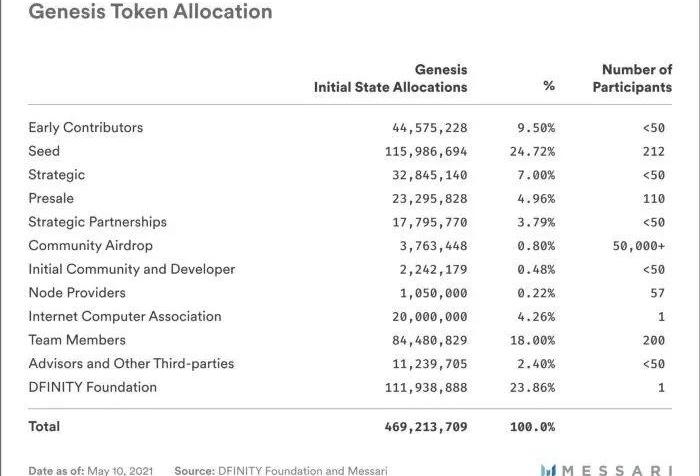Select the Genesis Initial State Allocations header
This screenshot has width=700, height=476.
pyautogui.click(x=391, y=79)
